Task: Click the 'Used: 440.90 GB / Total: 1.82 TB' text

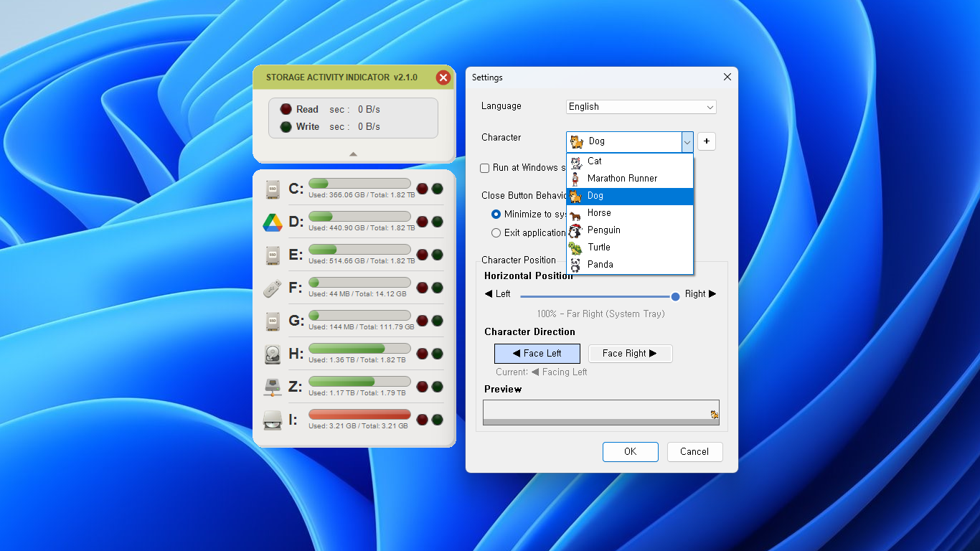Action: pyautogui.click(x=362, y=228)
